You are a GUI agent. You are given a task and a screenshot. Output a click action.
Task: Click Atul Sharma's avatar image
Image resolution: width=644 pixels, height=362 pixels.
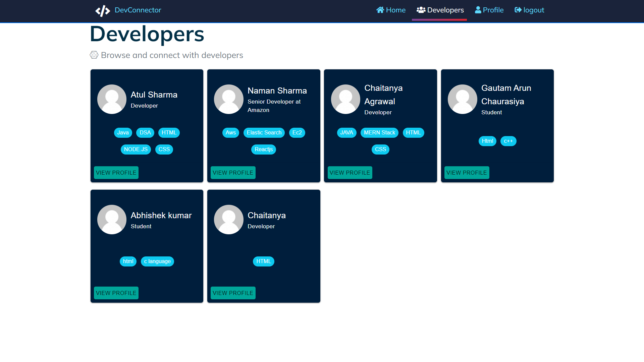click(112, 99)
